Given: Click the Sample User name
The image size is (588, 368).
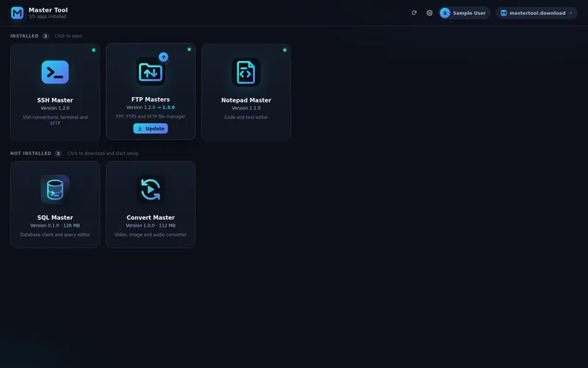Looking at the screenshot, I should point(469,13).
